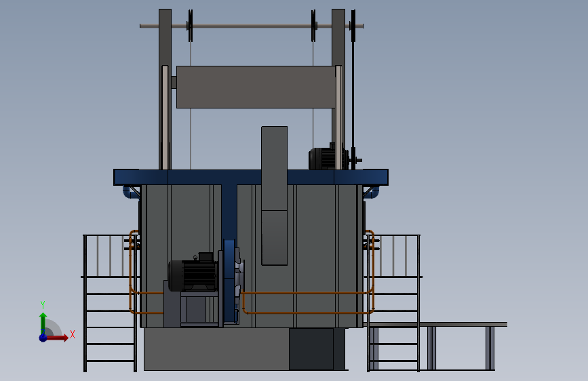Select the blue fan housing next to lower motor
This screenshot has width=588, height=381.
coord(229,281)
